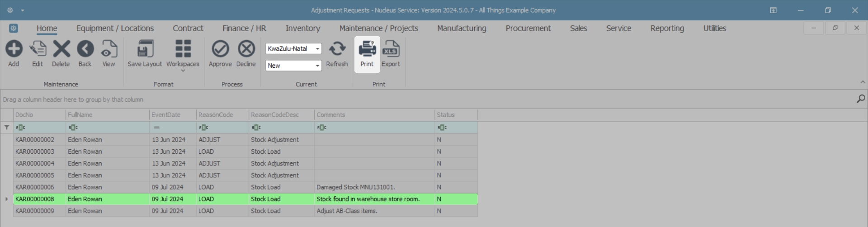
Task: Click the View document icon
Action: click(108, 49)
